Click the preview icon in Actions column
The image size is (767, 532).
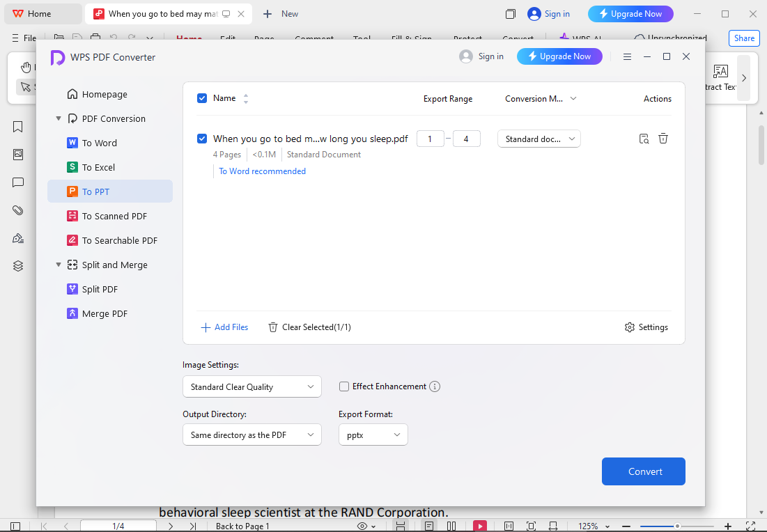[x=644, y=139]
